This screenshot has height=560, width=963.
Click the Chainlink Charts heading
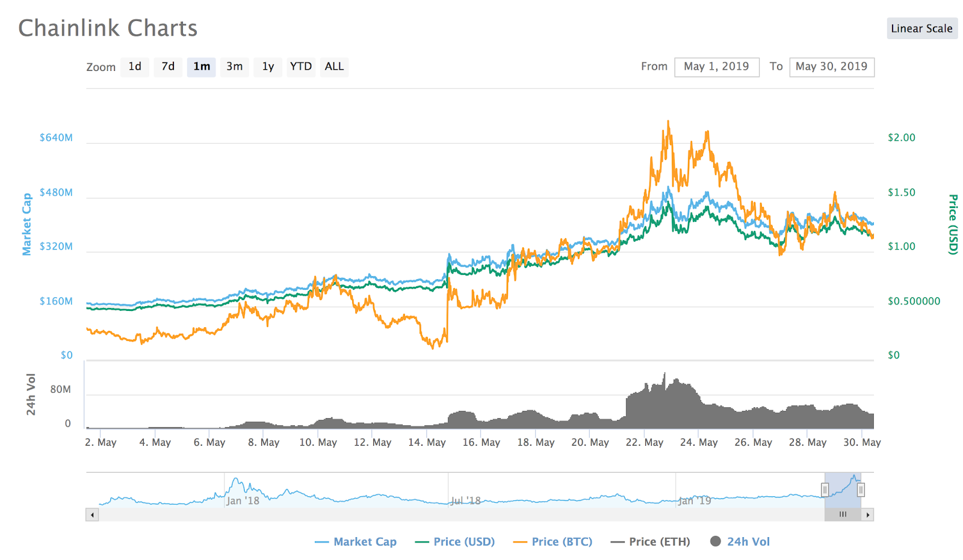click(108, 28)
